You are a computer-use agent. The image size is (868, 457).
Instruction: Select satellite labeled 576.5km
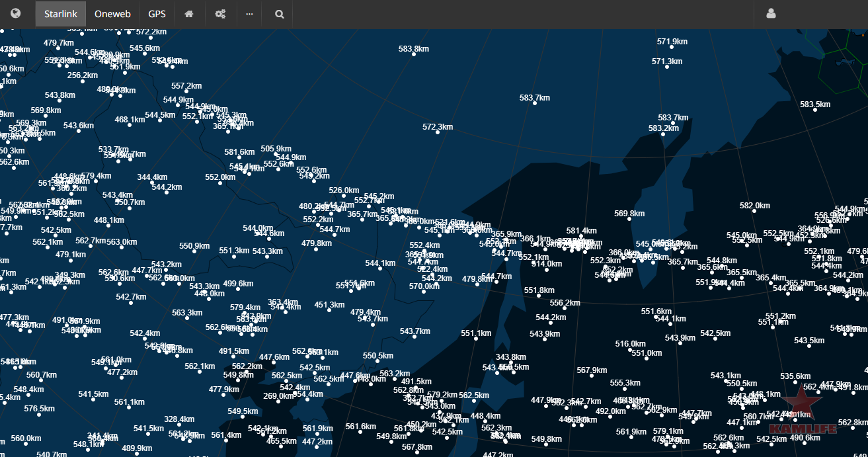tap(39, 409)
